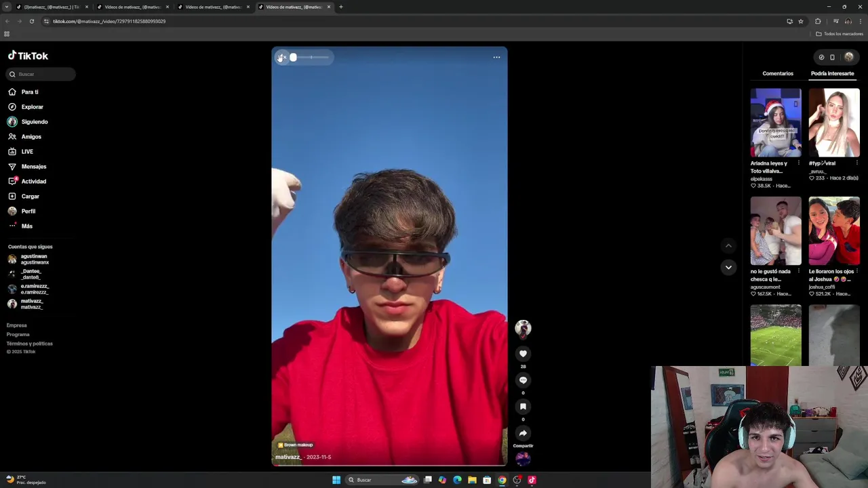The height and width of the screenshot is (488, 868).
Task: Click the Brown makeup effect tag
Action: pos(296,445)
